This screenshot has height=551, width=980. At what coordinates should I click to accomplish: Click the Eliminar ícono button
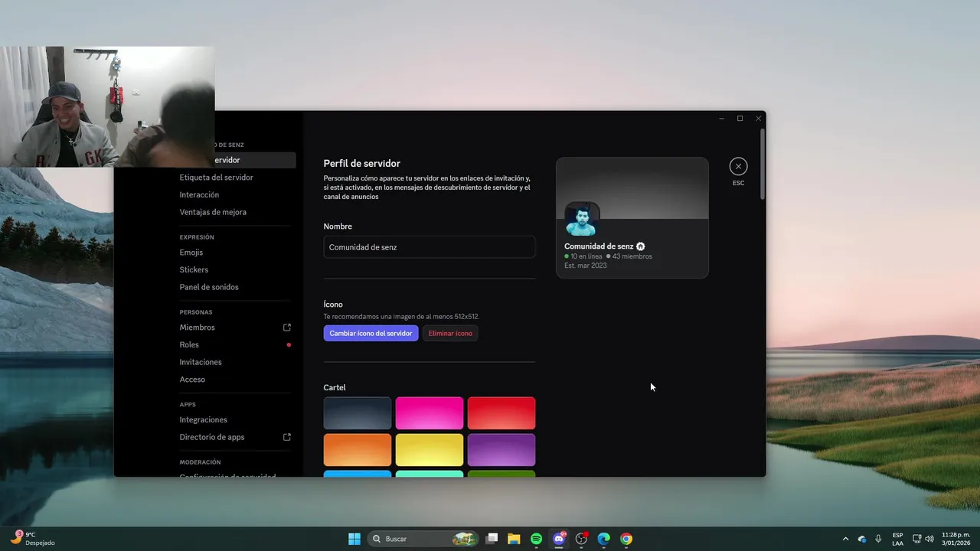pyautogui.click(x=450, y=334)
